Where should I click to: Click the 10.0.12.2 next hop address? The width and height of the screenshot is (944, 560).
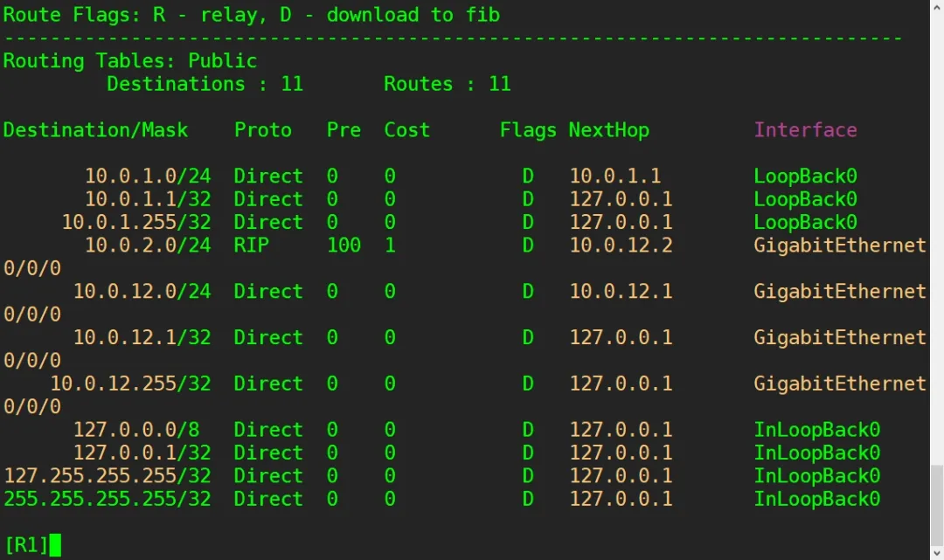click(x=621, y=245)
